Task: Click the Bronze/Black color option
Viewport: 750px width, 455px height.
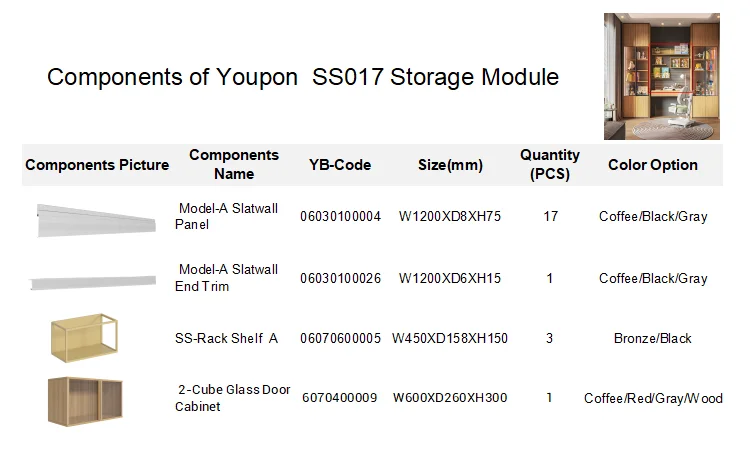Action: pyautogui.click(x=653, y=338)
